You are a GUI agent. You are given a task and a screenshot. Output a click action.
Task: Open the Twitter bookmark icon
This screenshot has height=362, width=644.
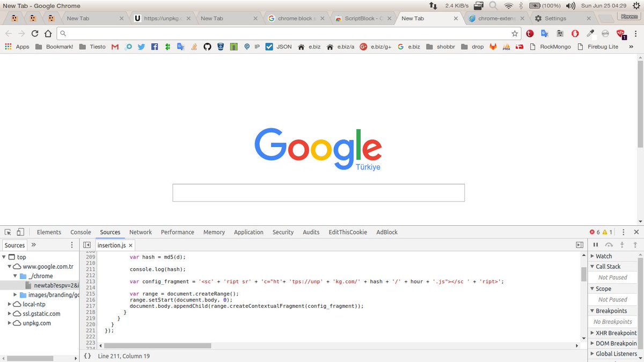pyautogui.click(x=141, y=47)
